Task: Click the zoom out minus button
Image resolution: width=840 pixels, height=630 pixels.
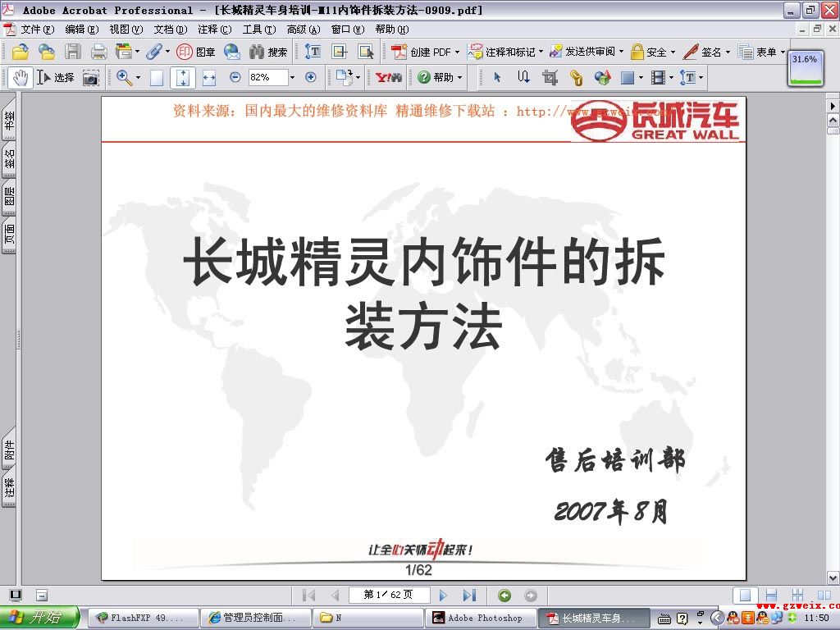Action: [235, 77]
